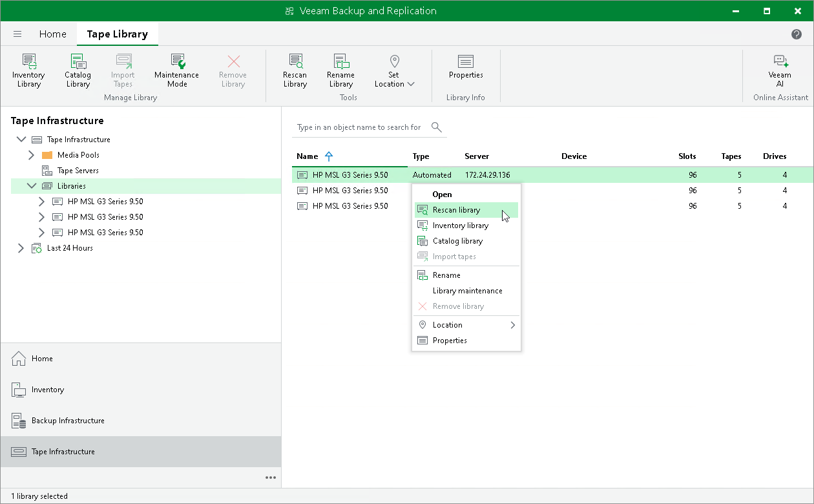
Task: Select Last 24 Hours in the tree
Action: click(70, 248)
